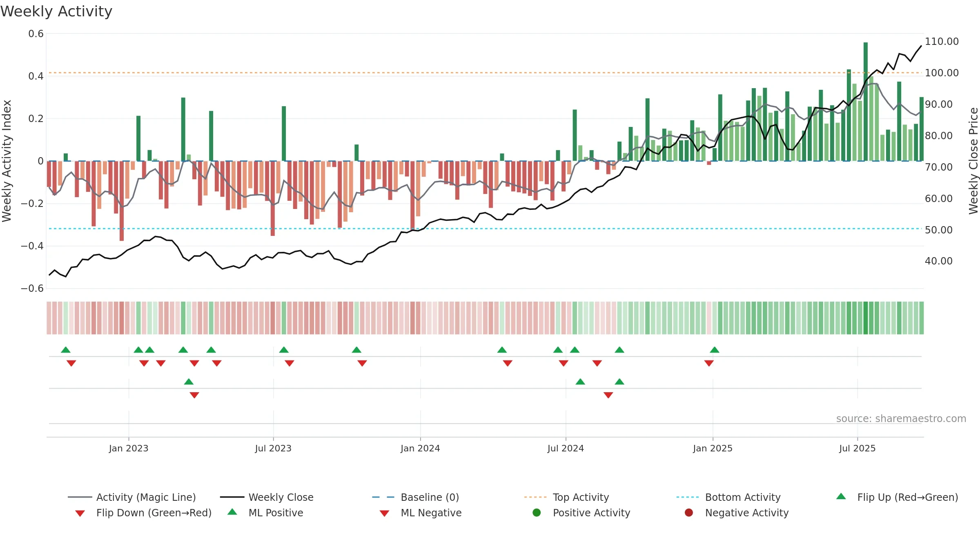The height and width of the screenshot is (551, 980).
Task: Select the Jul 2023 x-axis label
Action: coord(273,448)
